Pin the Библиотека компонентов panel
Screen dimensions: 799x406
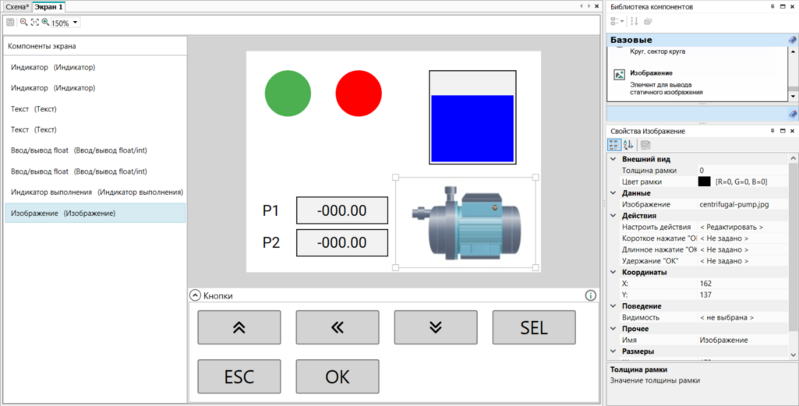[x=773, y=7]
